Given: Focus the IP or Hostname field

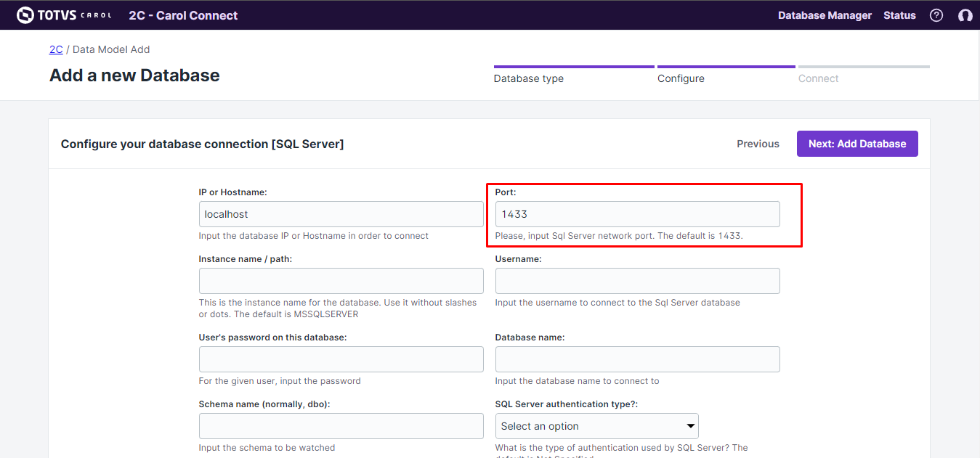Looking at the screenshot, I should 341,214.
